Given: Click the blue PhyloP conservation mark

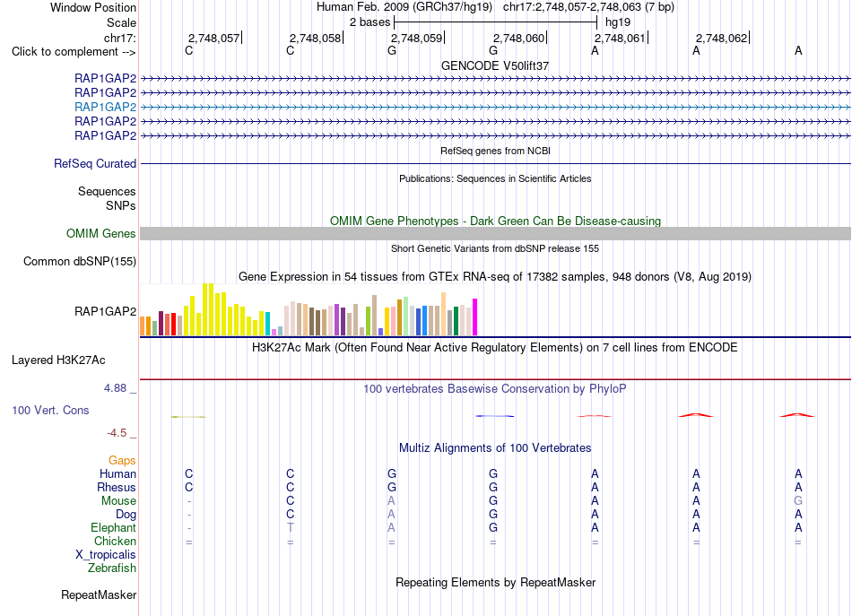Looking at the screenshot, I should [x=494, y=416].
